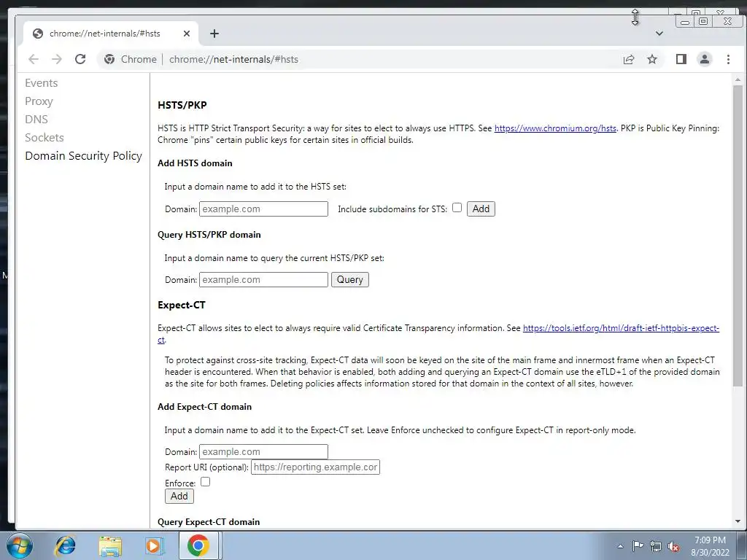
Task: Launch Internet Explorer from taskbar
Action: (65, 545)
